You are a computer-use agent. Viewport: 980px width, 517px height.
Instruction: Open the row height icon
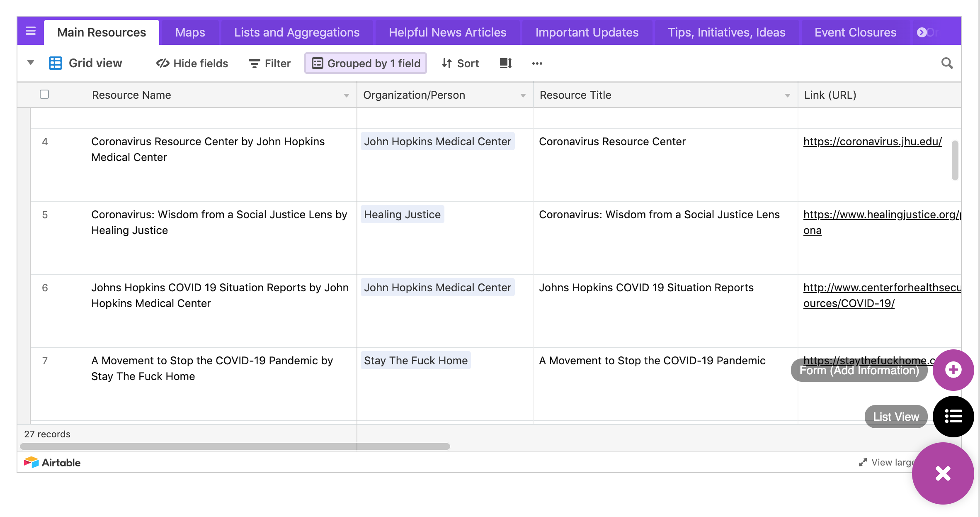(x=505, y=63)
